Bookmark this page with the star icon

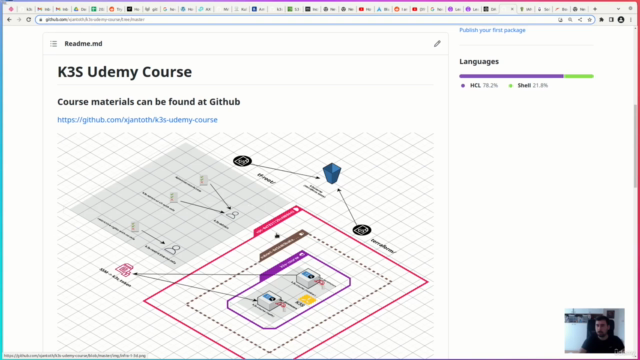589,20
